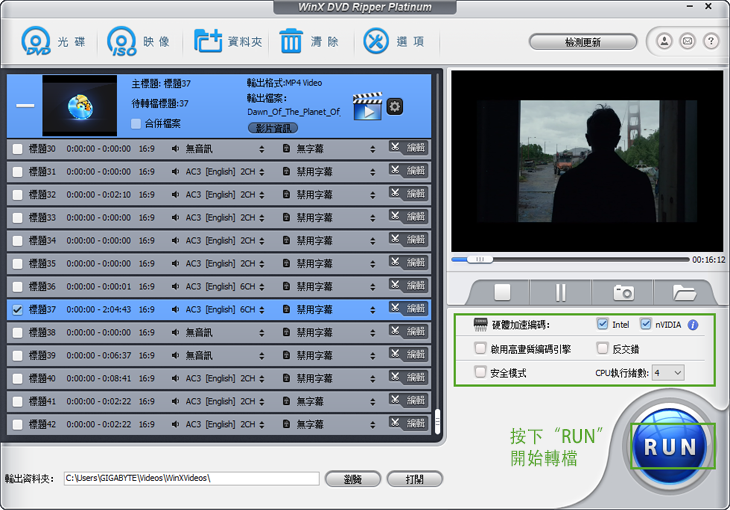The width and height of the screenshot is (730, 510).
Task: Click the hardware acceleration info icon
Action: [693, 325]
